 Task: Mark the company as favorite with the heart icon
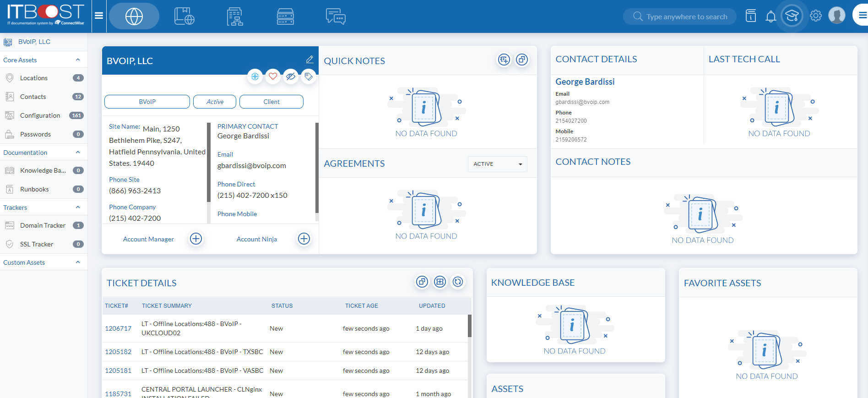pyautogui.click(x=273, y=76)
